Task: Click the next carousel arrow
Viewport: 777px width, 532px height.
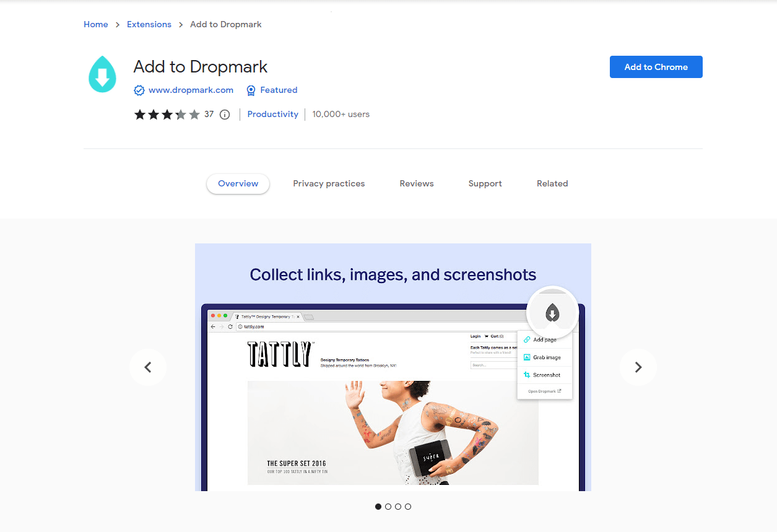Action: point(638,367)
